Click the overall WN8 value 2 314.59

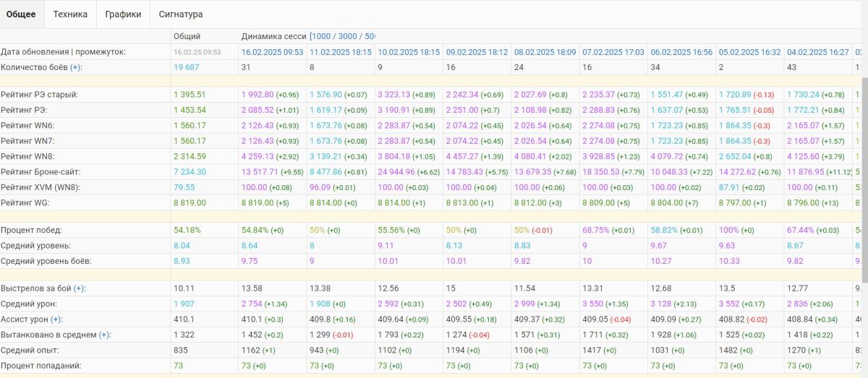190,156
